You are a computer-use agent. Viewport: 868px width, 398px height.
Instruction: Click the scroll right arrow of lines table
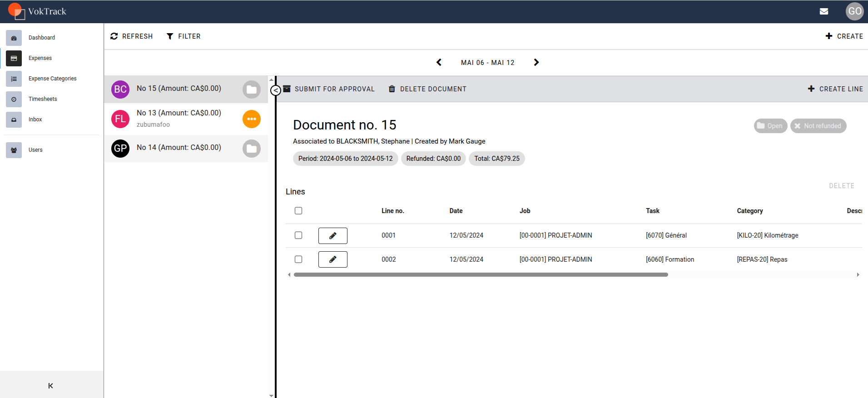tap(858, 275)
